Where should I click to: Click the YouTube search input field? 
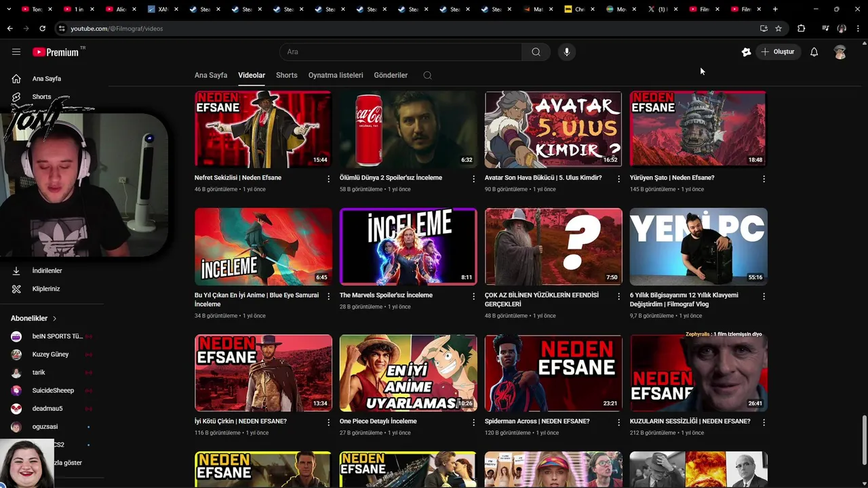click(400, 52)
